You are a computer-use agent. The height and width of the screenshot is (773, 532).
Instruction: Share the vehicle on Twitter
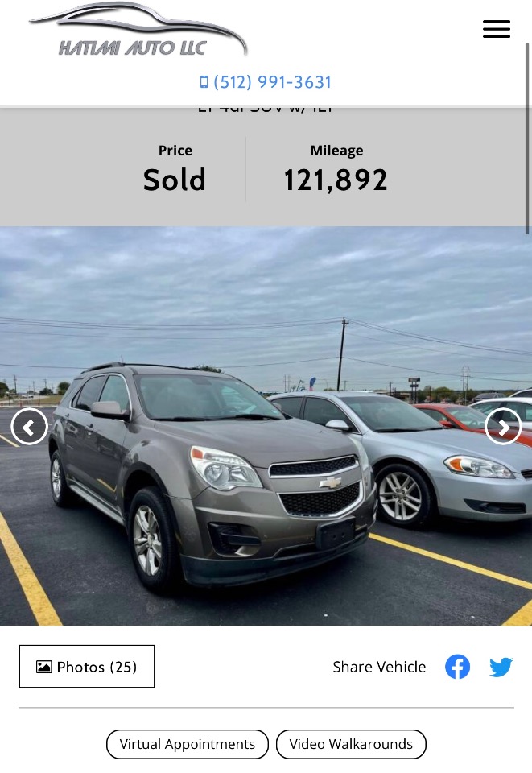(501, 667)
